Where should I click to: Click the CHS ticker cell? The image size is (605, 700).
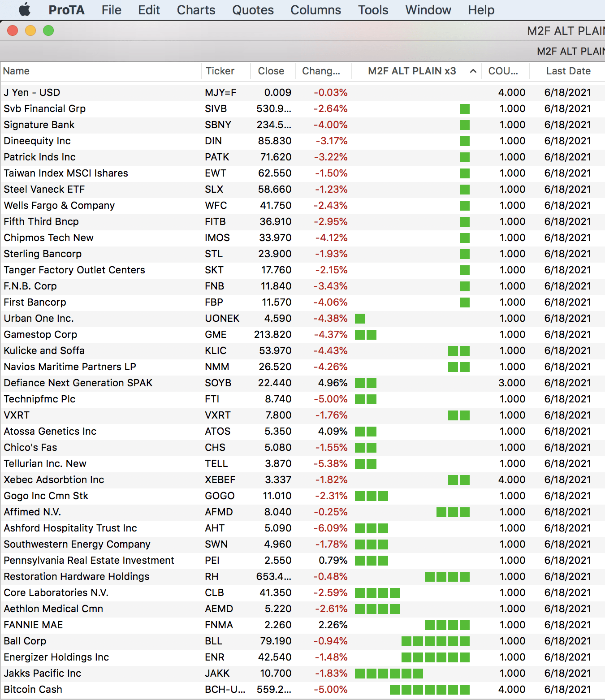click(x=215, y=447)
